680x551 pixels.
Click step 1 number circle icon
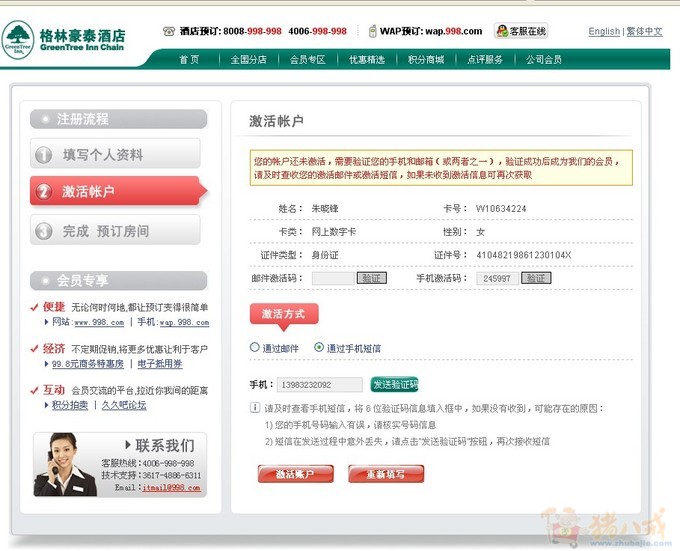[43, 155]
